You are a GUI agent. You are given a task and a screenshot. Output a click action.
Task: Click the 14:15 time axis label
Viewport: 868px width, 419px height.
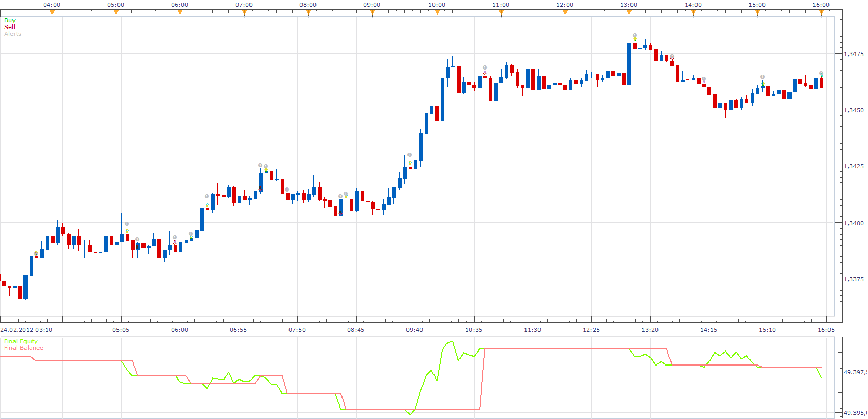[x=709, y=330]
